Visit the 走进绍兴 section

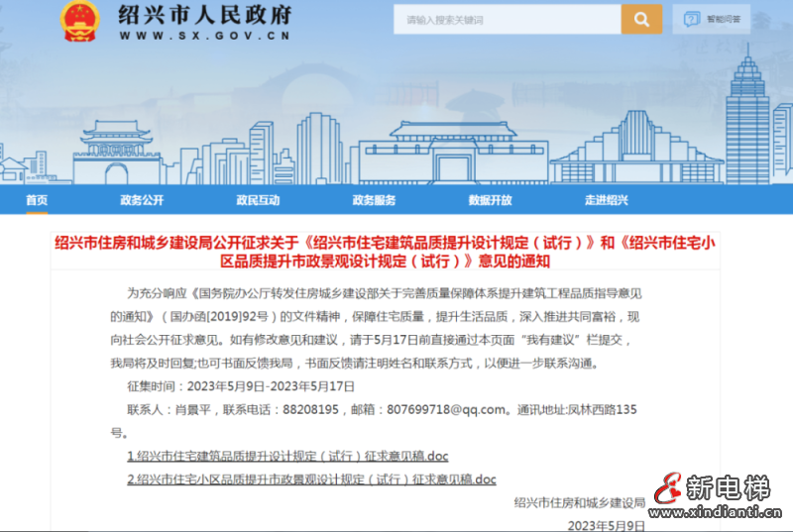(x=606, y=200)
